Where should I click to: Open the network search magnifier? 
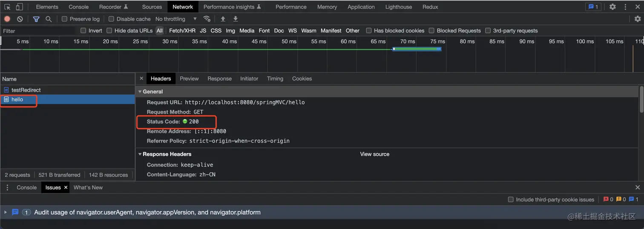[x=49, y=19]
